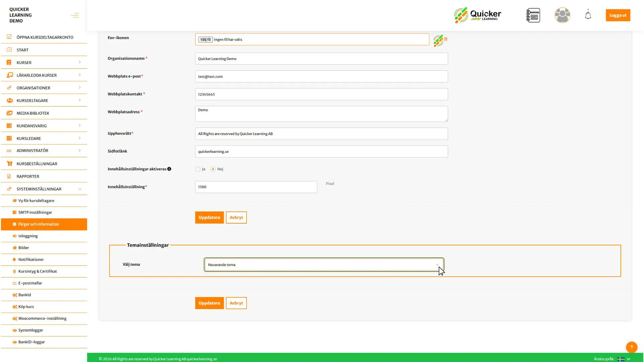Click the profile avatar icon
644x362 pixels.
(x=562, y=15)
